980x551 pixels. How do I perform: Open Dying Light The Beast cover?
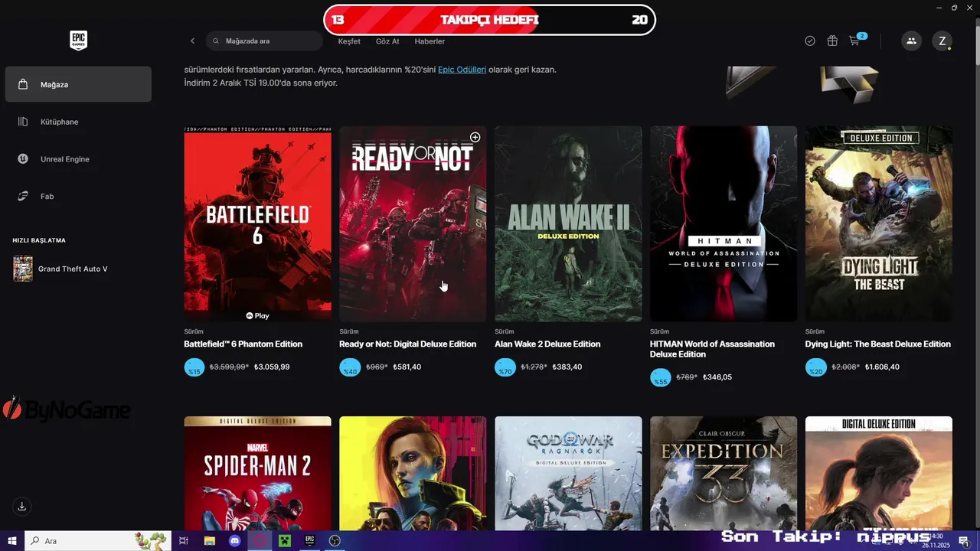pyautogui.click(x=879, y=223)
